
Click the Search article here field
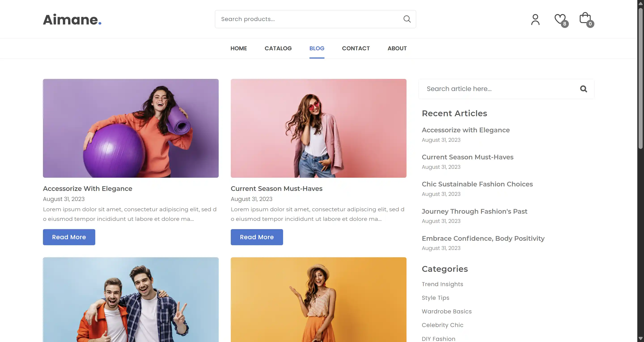click(x=498, y=89)
